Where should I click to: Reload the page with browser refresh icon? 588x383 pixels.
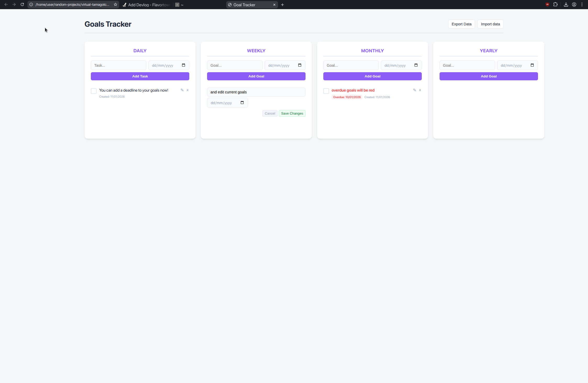[22, 4]
